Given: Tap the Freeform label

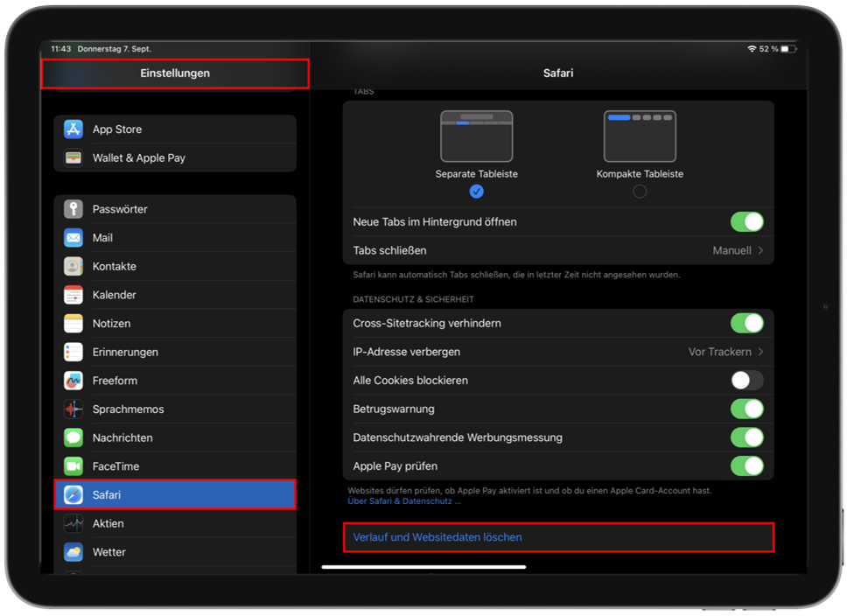Looking at the screenshot, I should [x=115, y=381].
